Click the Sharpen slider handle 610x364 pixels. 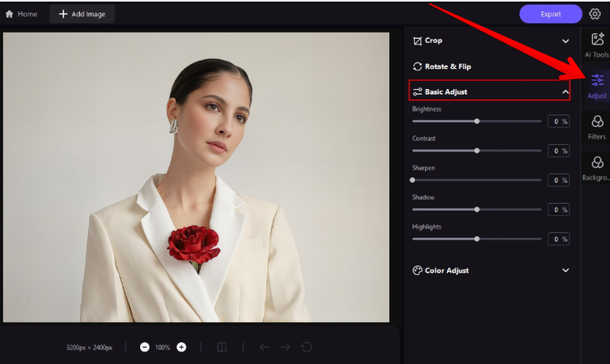(413, 180)
